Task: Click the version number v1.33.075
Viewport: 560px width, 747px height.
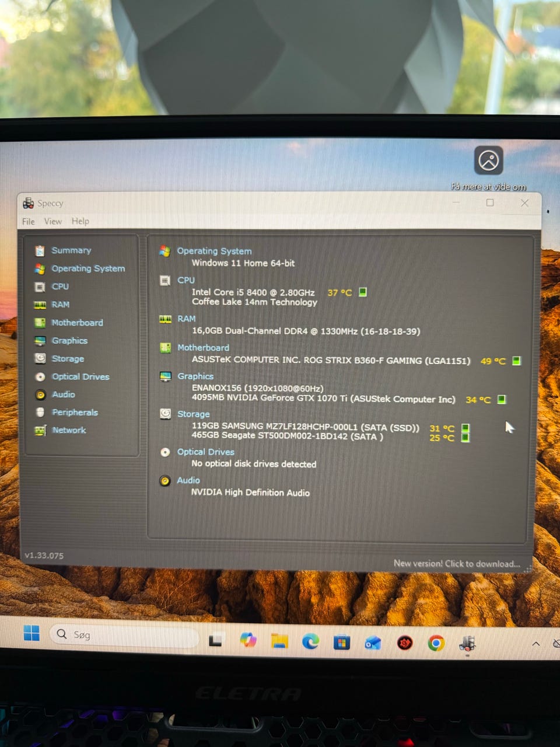Action: coord(44,556)
